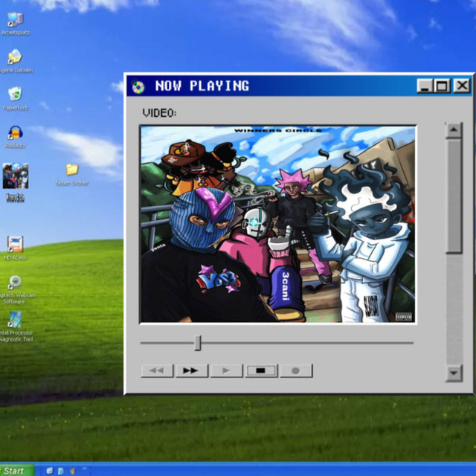Viewport: 476px width, 476px height.
Task: Click the rewind button
Action: tap(157, 370)
